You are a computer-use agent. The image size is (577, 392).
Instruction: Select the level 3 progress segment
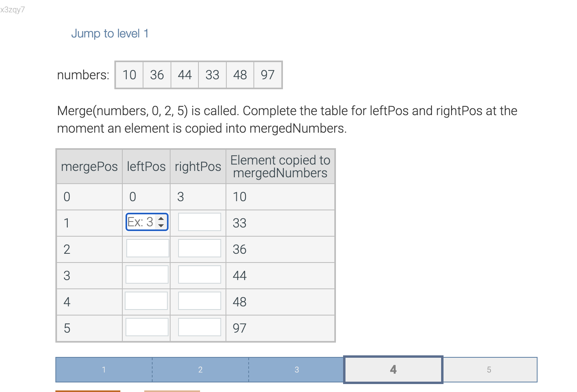tap(296, 369)
